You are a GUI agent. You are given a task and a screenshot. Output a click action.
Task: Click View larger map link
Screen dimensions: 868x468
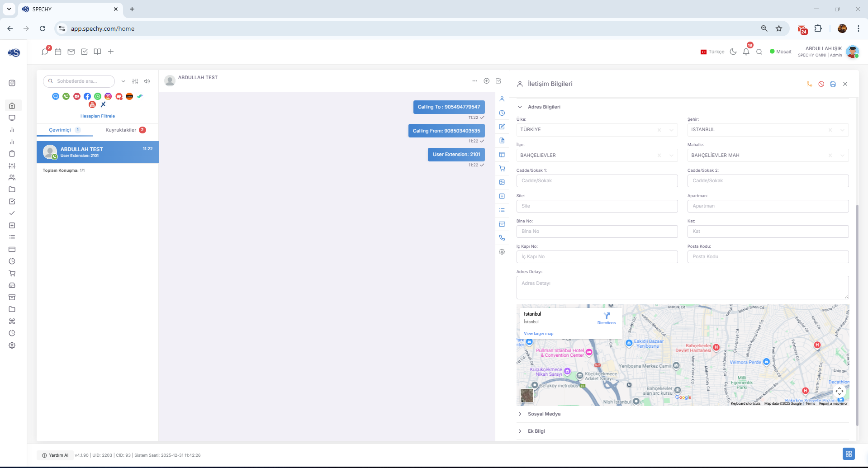538,334
